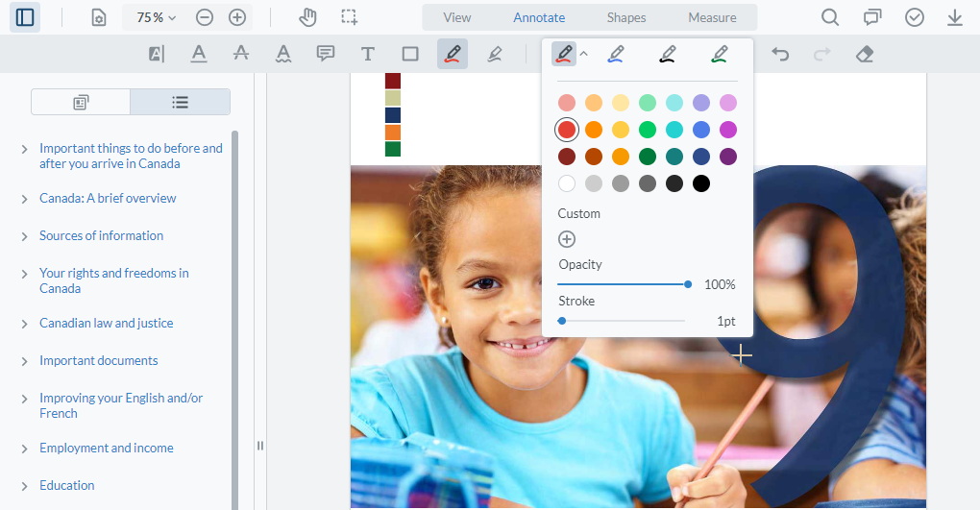Viewport: 980px width, 510px height.
Task: Select the underline text tool
Action: 199,55
